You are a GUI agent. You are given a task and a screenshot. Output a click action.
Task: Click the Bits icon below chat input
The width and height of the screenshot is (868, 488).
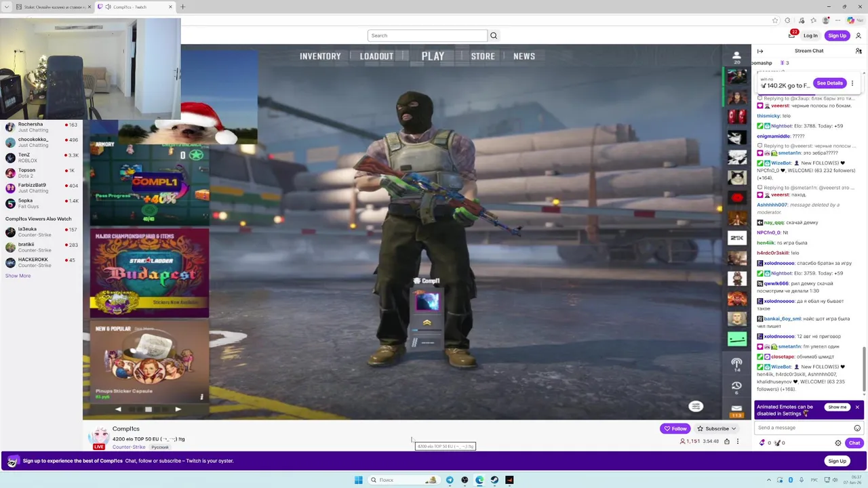pyautogui.click(x=762, y=443)
